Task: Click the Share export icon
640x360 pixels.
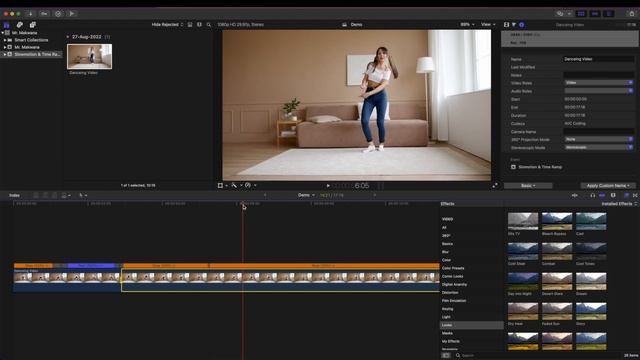Action: tap(632, 13)
